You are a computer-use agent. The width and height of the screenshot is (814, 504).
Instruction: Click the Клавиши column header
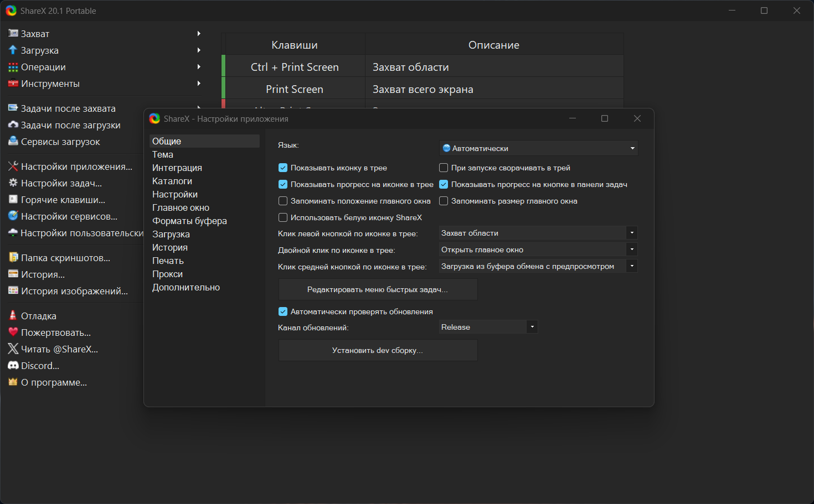click(295, 45)
